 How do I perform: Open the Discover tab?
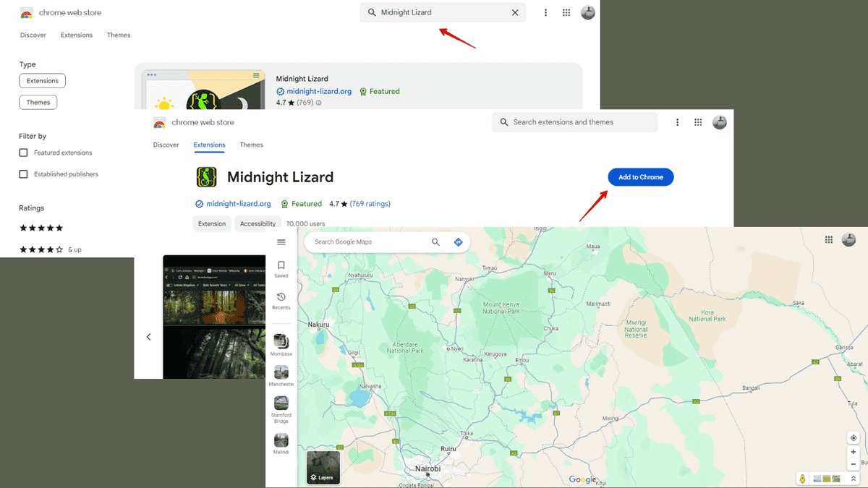click(x=166, y=145)
